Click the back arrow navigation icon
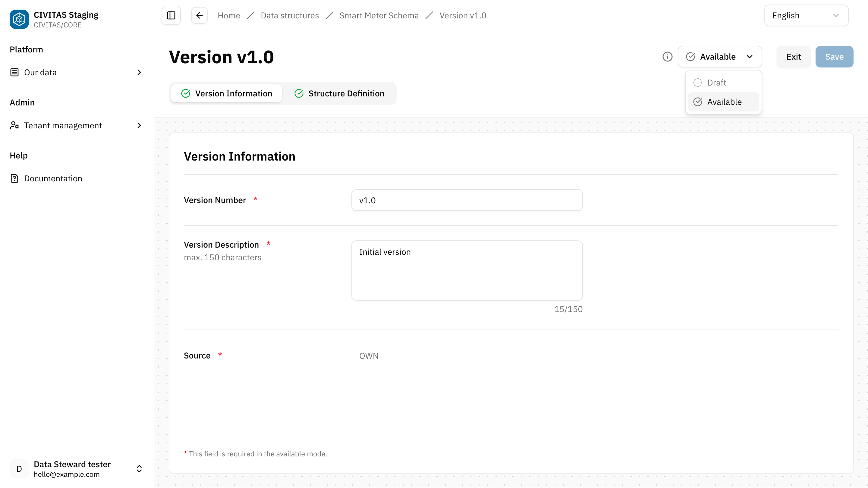Image resolution: width=868 pixels, height=488 pixels. click(200, 15)
